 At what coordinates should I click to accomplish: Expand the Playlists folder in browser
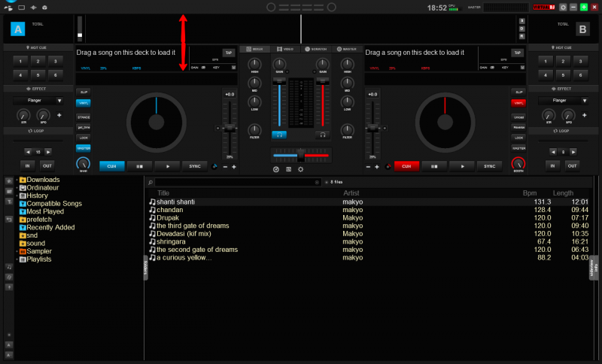[17, 259]
